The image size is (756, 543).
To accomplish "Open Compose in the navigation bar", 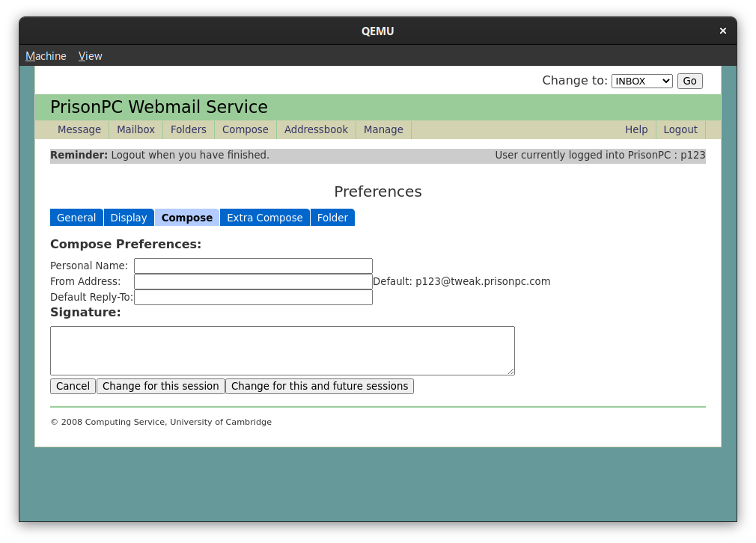I will click(x=246, y=129).
